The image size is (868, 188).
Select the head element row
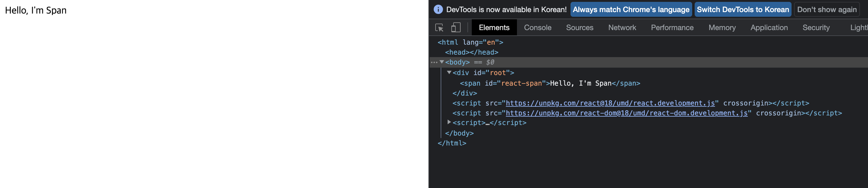point(471,52)
